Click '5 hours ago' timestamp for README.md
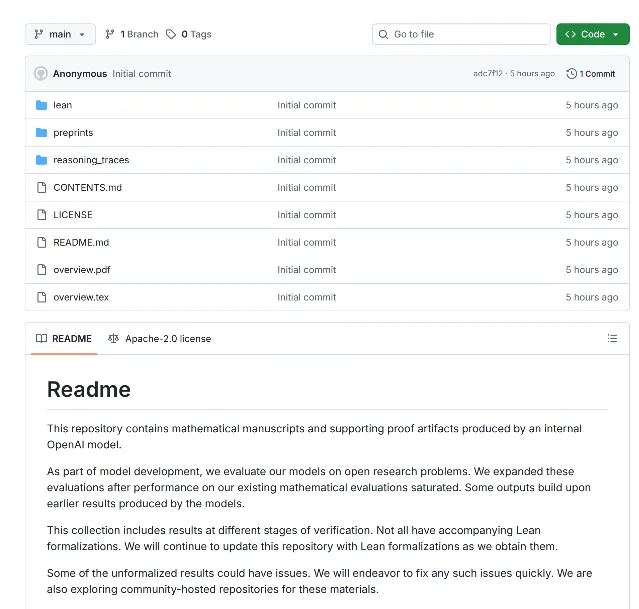 592,243
